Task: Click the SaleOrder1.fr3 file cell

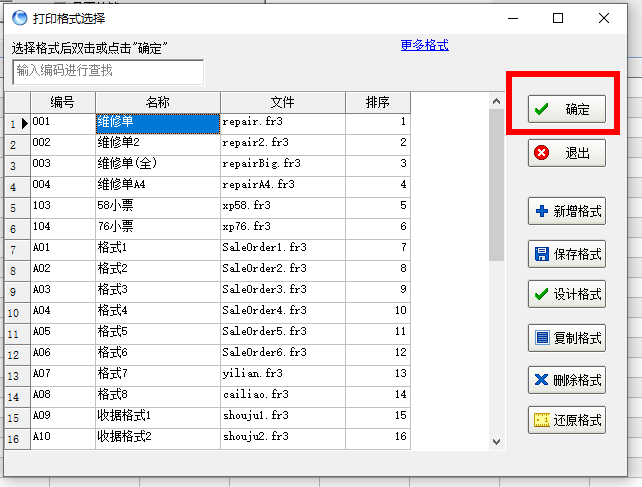Action: (x=283, y=250)
